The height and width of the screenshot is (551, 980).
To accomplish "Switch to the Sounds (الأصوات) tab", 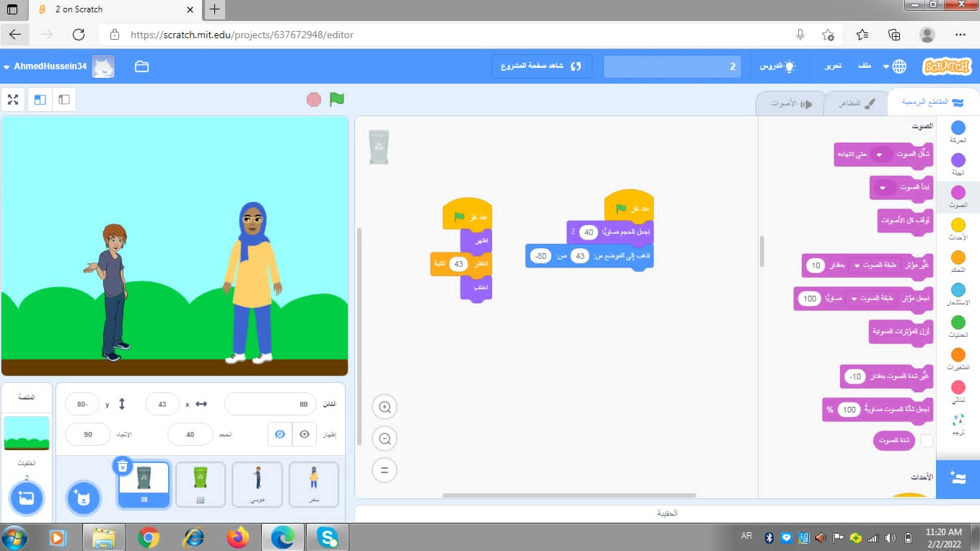I will coord(791,103).
